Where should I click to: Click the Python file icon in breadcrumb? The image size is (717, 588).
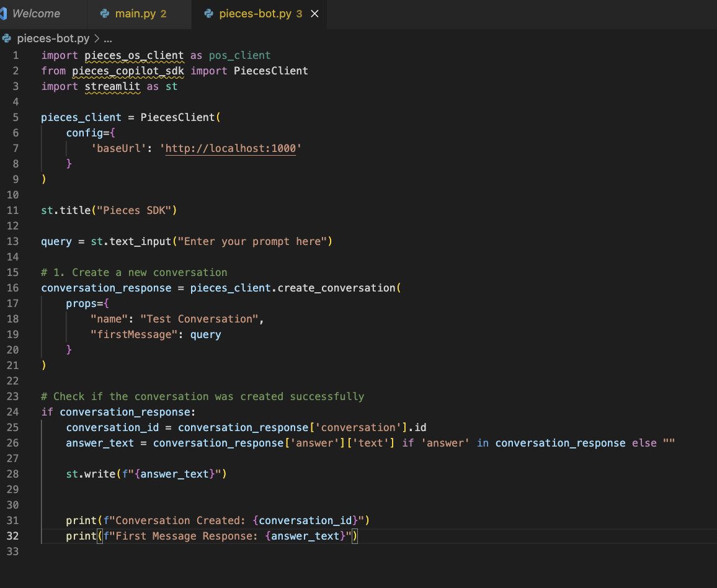6,38
